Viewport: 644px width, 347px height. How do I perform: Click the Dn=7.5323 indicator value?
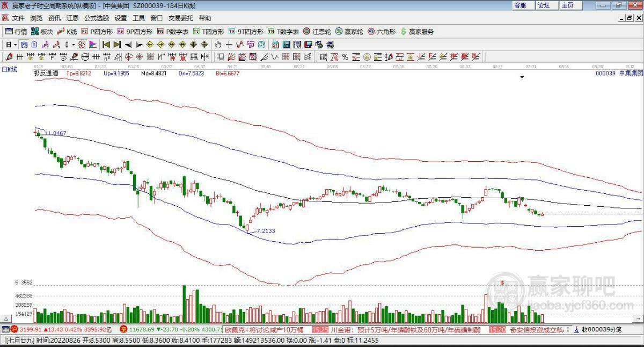pos(191,73)
